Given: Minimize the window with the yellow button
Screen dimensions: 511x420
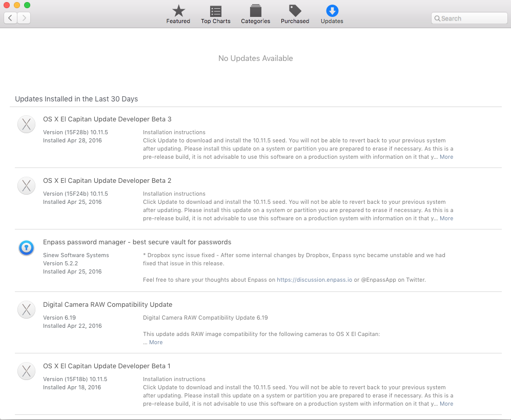Looking at the screenshot, I should click(x=17, y=5).
